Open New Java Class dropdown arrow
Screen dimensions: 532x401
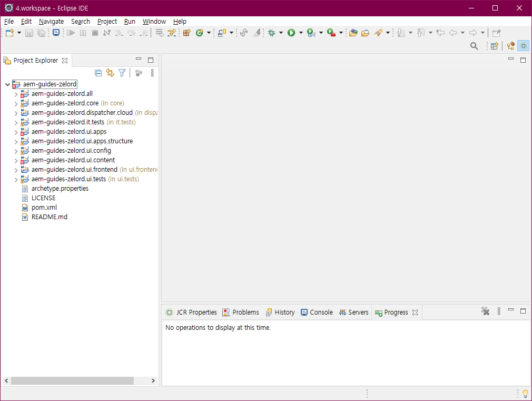pos(209,33)
